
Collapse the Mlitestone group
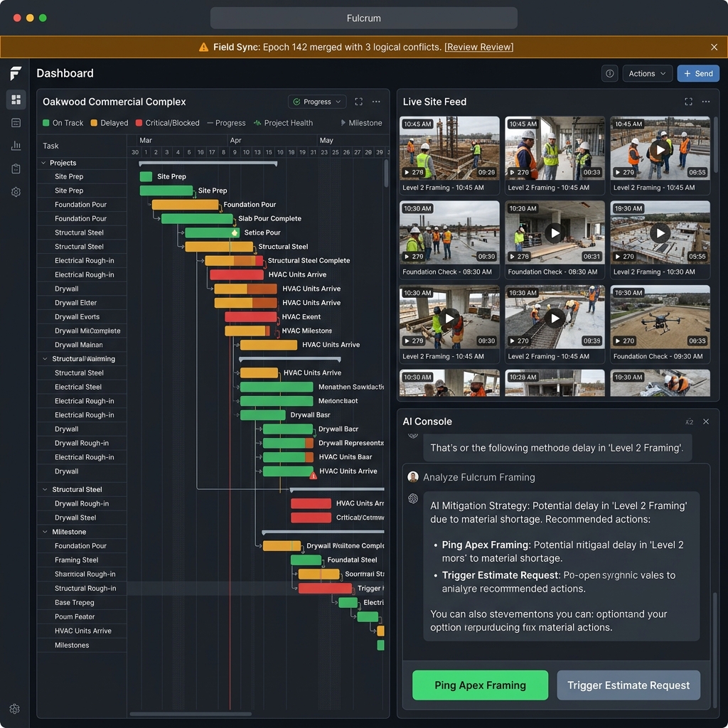tap(45, 532)
